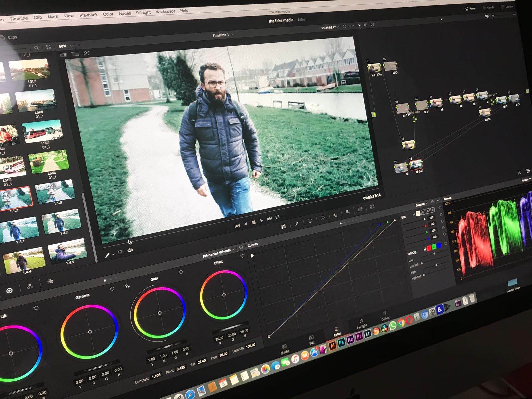Switch to the Fairlight page tab
The image size is (532, 399).
coord(362,324)
